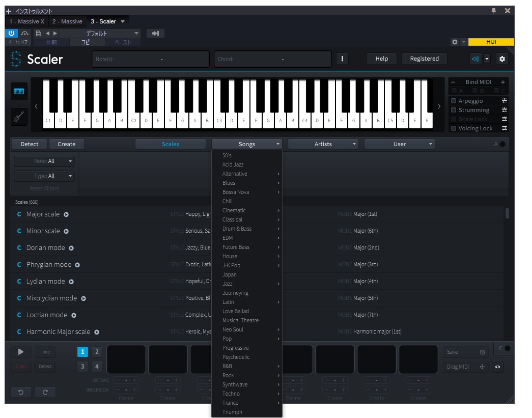The height and width of the screenshot is (418, 532).
Task: Toggle the eye visibility button
Action: (497, 367)
